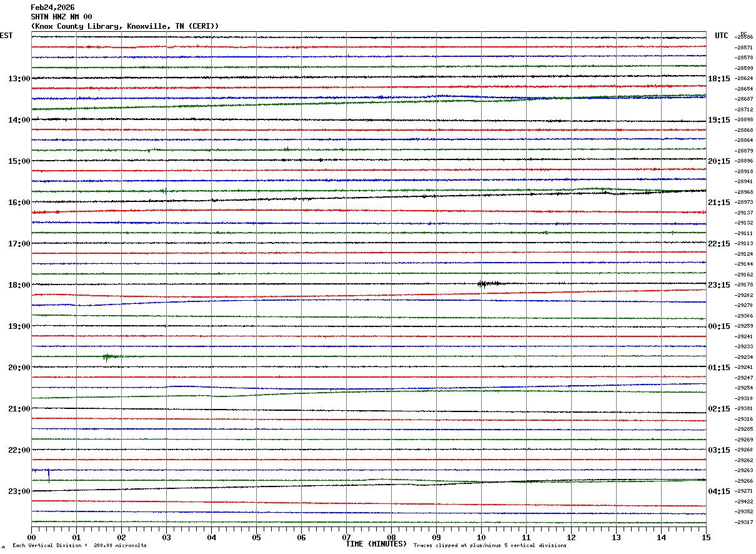Click the "19:00" EST time label

19,326
